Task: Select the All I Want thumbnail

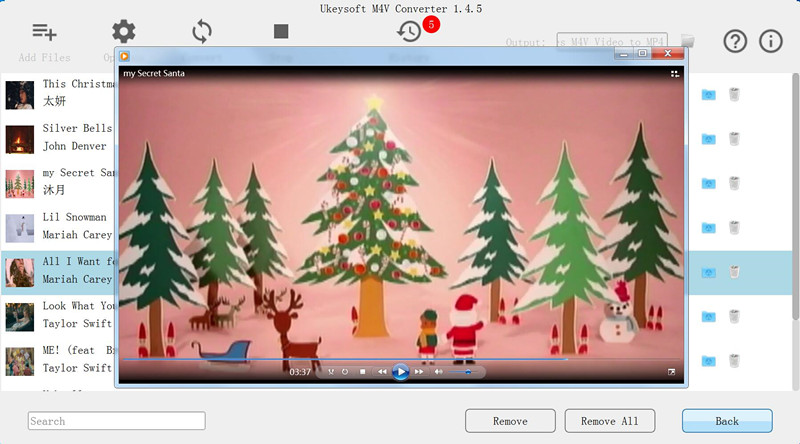Action: click(20, 272)
